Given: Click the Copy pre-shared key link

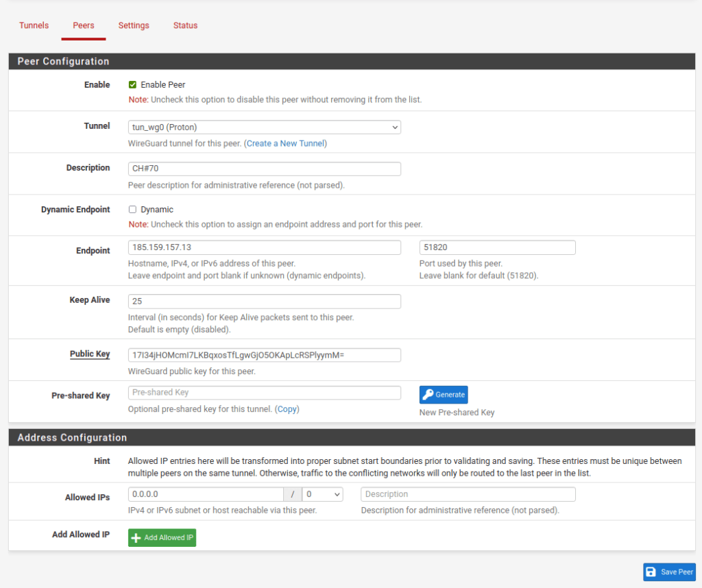Looking at the screenshot, I should [x=287, y=409].
